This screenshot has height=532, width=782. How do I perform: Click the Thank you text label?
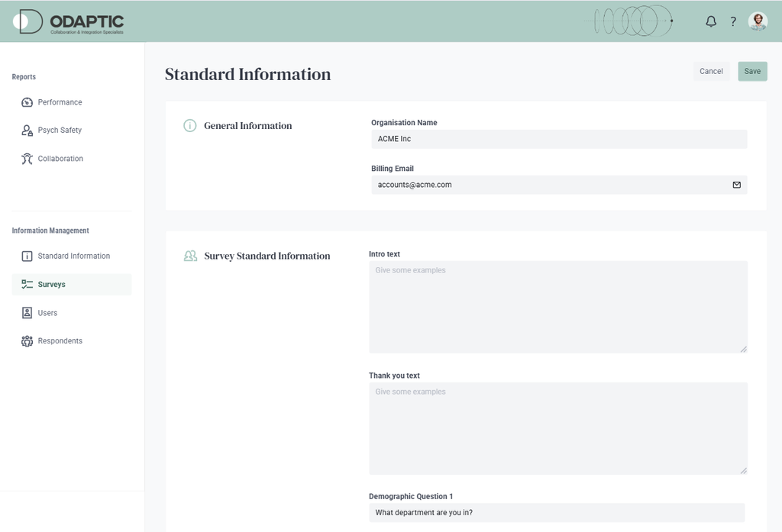(395, 376)
